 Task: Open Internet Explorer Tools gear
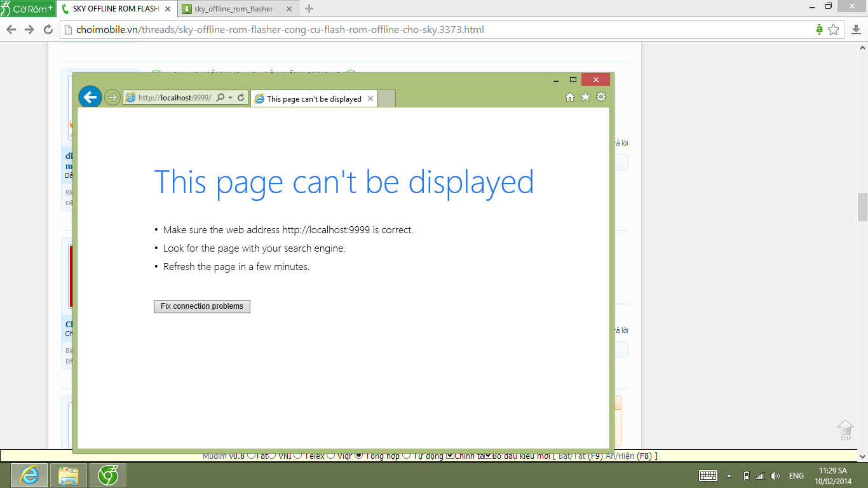(x=601, y=97)
